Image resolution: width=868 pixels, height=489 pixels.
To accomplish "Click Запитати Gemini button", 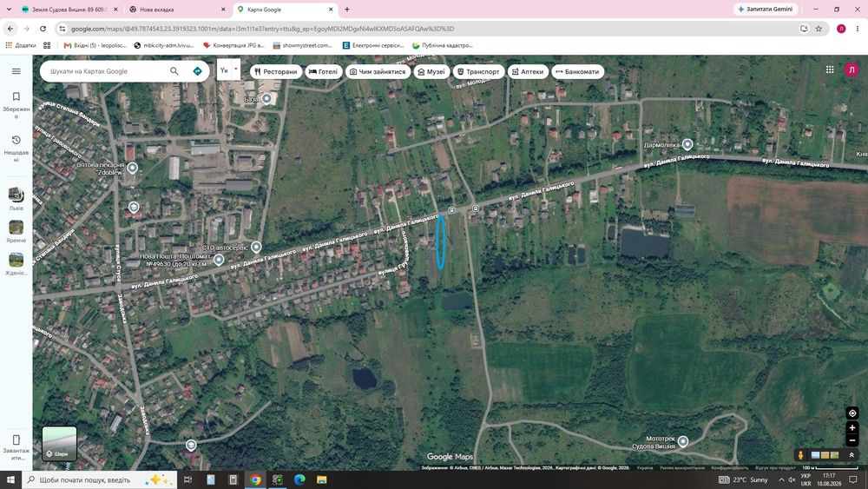I will [x=766, y=10].
